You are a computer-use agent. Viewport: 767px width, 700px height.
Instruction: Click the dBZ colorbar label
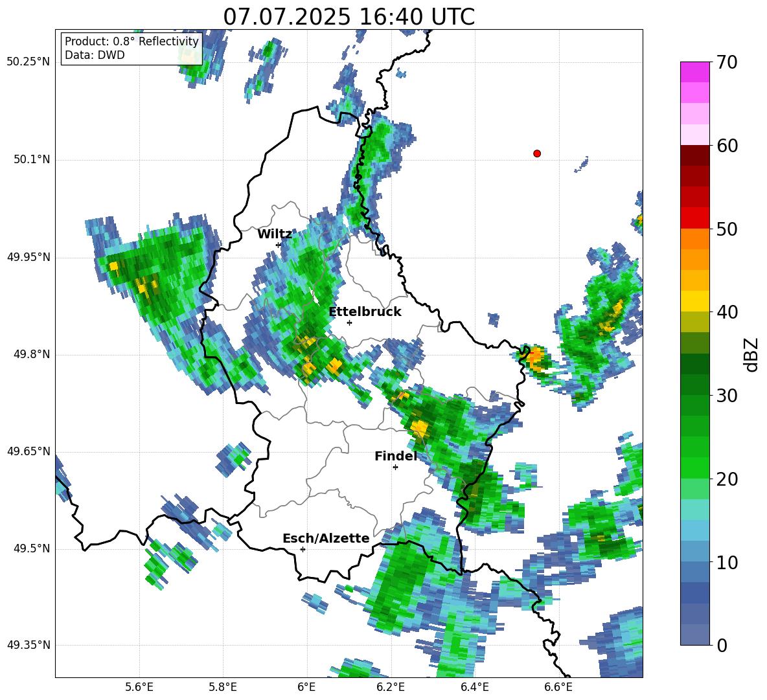pyautogui.click(x=752, y=354)
